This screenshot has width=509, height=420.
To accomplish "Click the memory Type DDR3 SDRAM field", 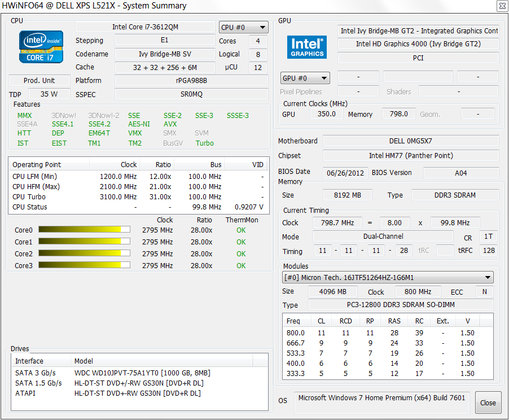I will click(x=455, y=195).
